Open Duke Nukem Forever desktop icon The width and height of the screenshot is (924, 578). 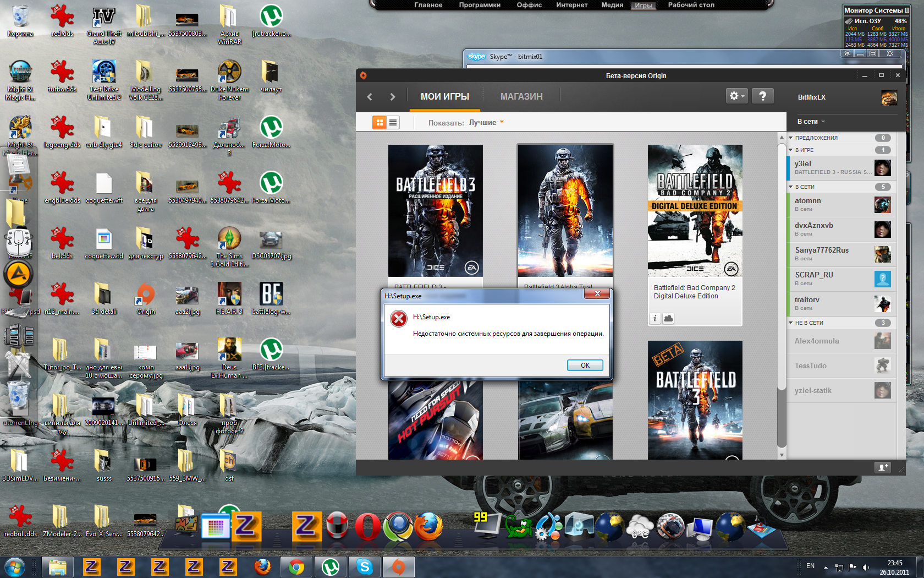click(x=229, y=80)
